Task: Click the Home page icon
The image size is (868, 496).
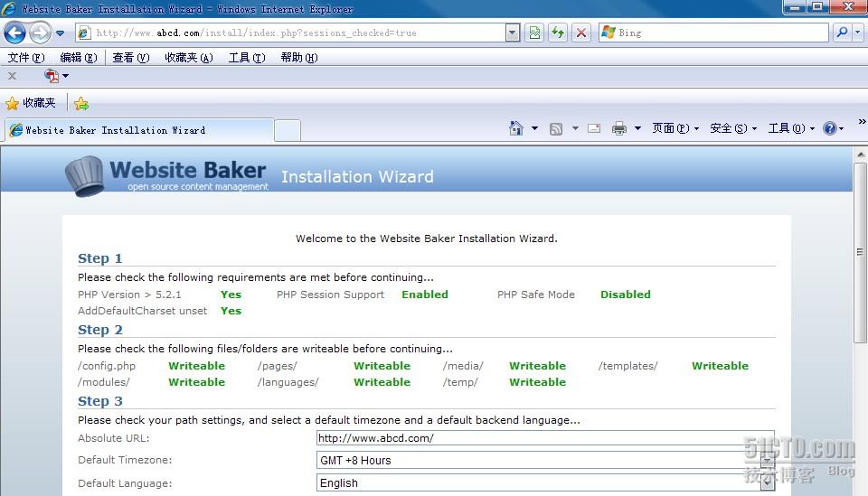Action: point(516,128)
